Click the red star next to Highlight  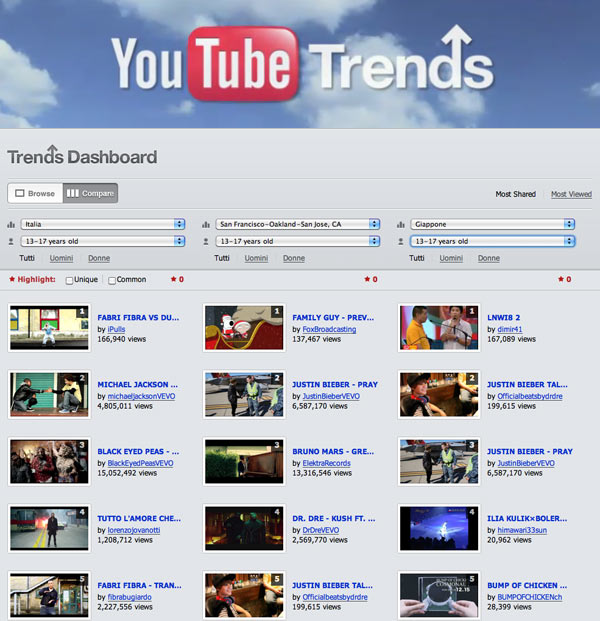pos(12,279)
